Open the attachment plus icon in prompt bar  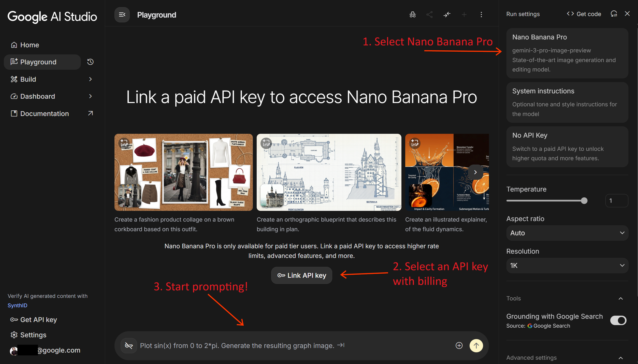pos(459,345)
